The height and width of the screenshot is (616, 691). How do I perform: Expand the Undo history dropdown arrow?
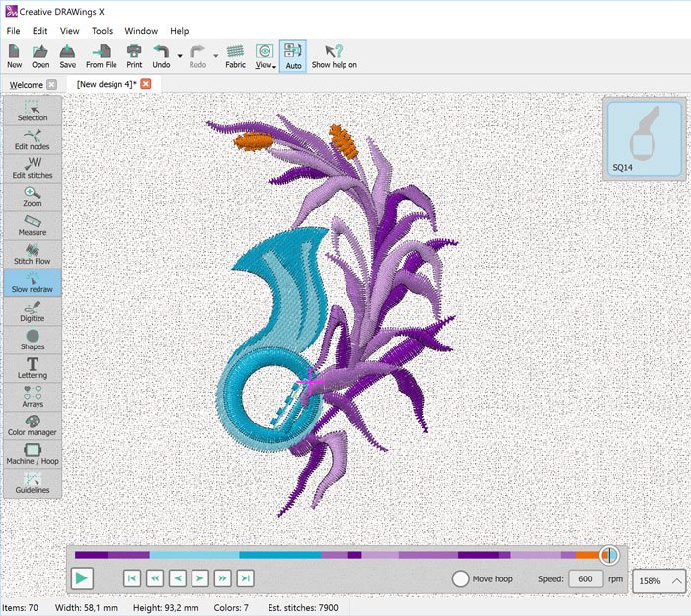(179, 55)
